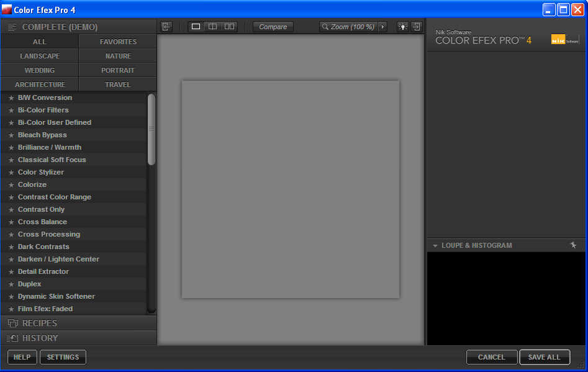Open SETTINGS

coord(63,357)
